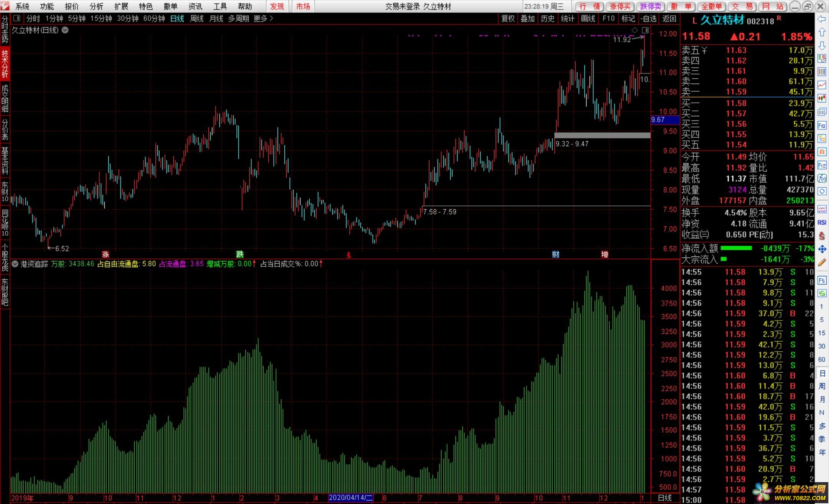Open the 统计 statistics options
Image resolution: width=829 pixels, height=504 pixels.
click(568, 18)
